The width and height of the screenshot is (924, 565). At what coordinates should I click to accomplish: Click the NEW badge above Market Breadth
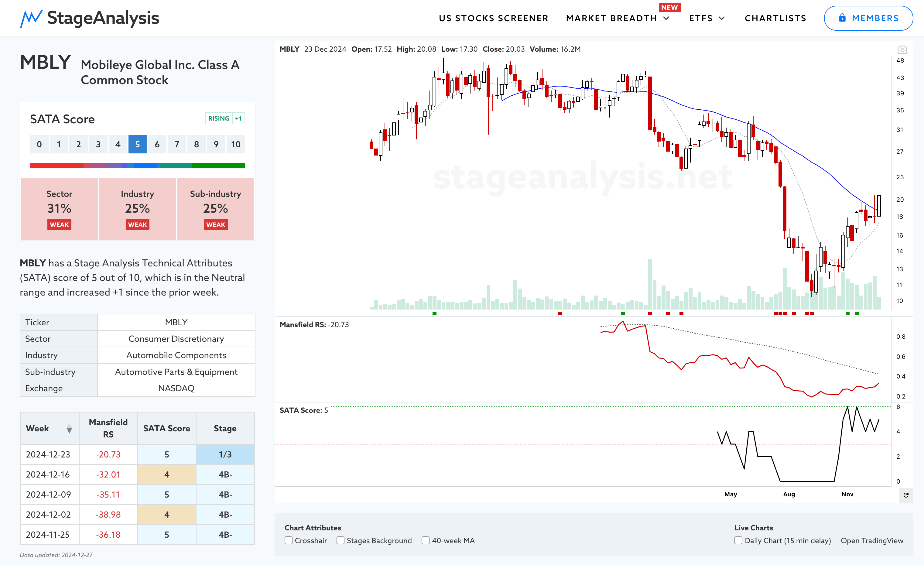click(x=669, y=7)
